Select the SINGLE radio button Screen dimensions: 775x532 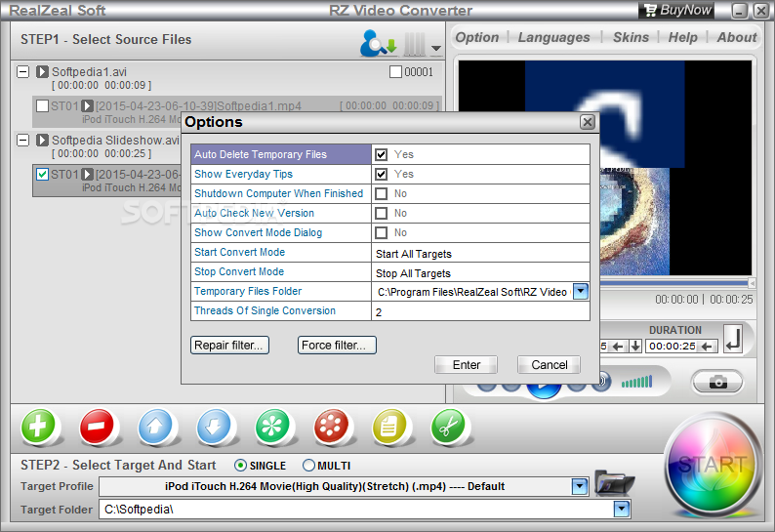(240, 466)
